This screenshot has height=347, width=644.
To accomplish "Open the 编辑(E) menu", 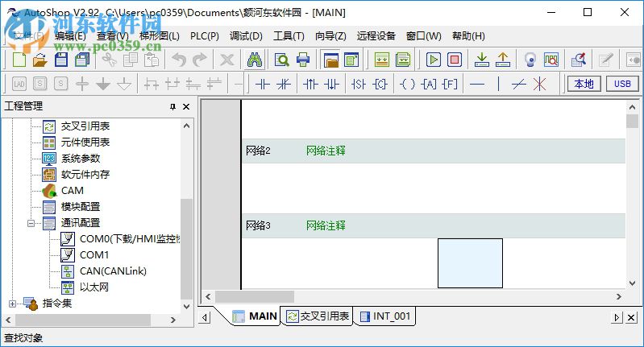I will (70, 36).
